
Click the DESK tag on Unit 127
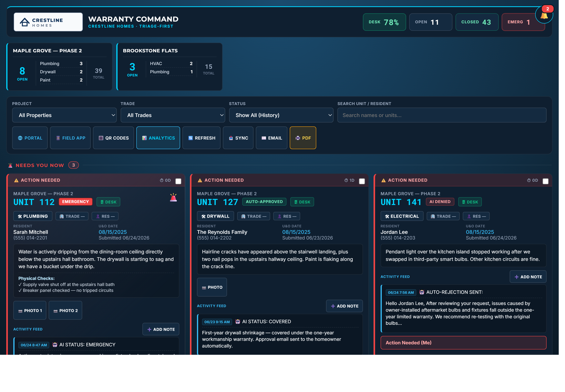[x=302, y=202]
